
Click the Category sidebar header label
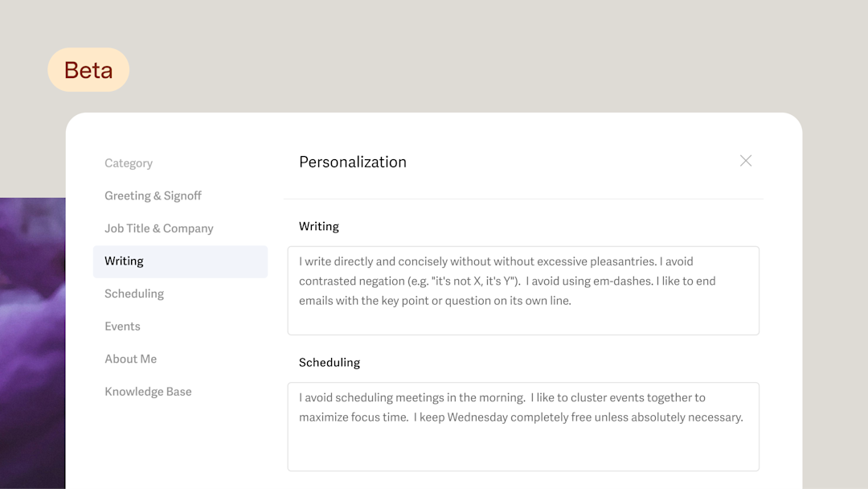[x=129, y=162]
